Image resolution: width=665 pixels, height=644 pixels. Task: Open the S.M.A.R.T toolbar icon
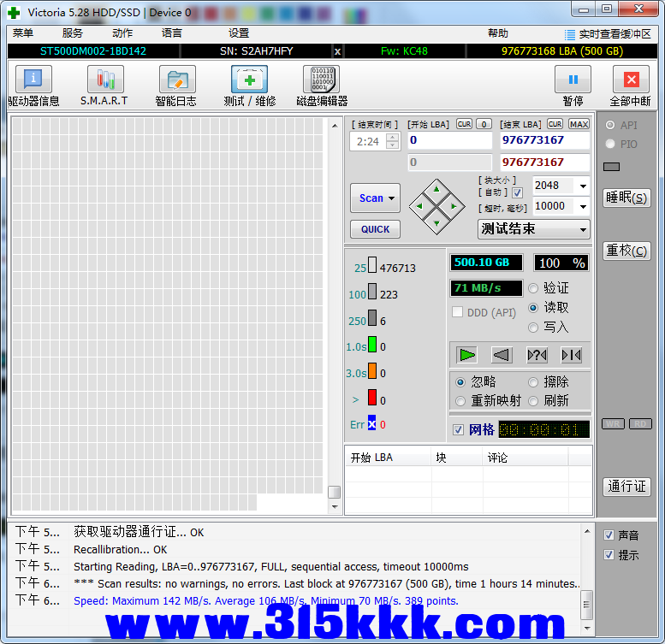click(x=105, y=80)
